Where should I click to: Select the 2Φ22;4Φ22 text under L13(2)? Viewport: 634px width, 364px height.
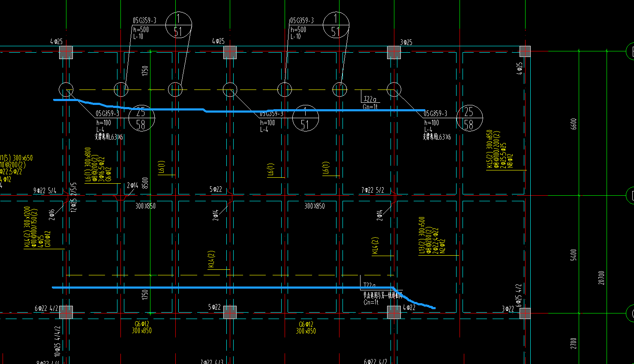coord(436,241)
